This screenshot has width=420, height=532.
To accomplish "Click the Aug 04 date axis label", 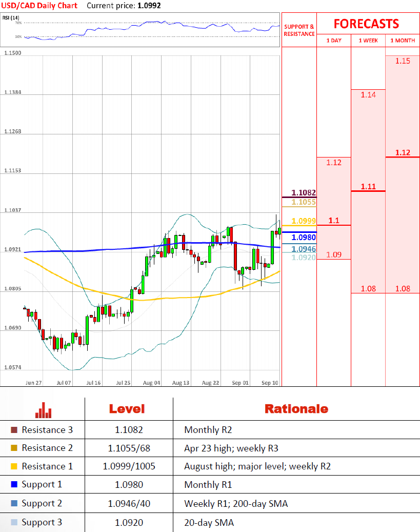I will pos(151,383).
